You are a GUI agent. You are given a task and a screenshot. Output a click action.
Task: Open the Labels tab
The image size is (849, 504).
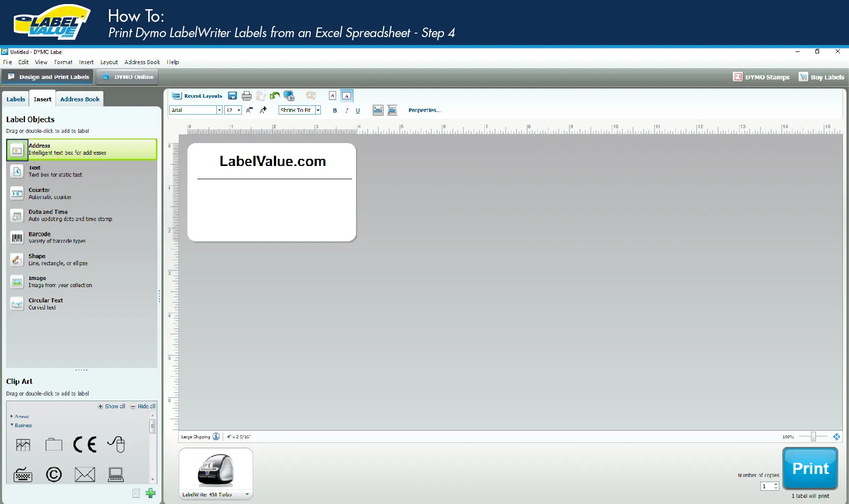[x=16, y=99]
